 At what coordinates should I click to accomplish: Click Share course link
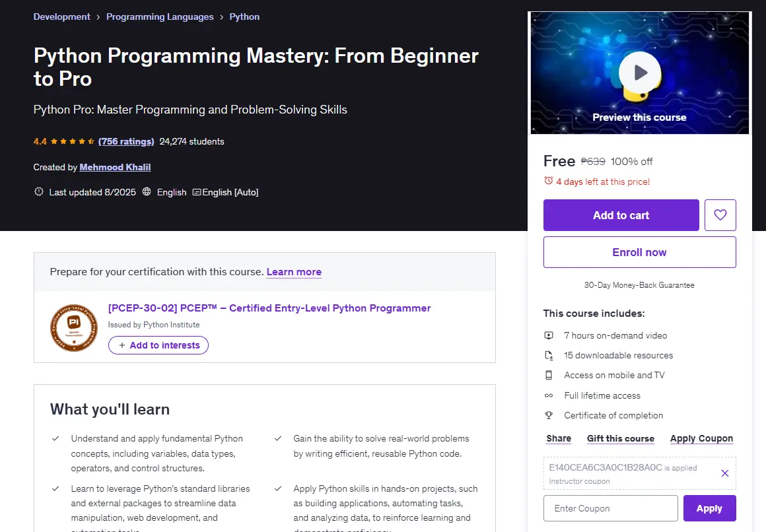tap(559, 438)
